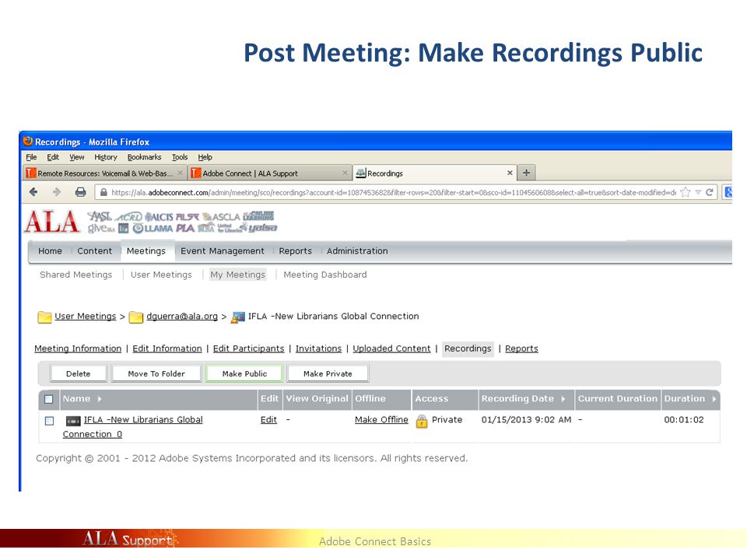Open User Meetings breadcrumb link
This screenshot has height=560, width=747.
86,317
